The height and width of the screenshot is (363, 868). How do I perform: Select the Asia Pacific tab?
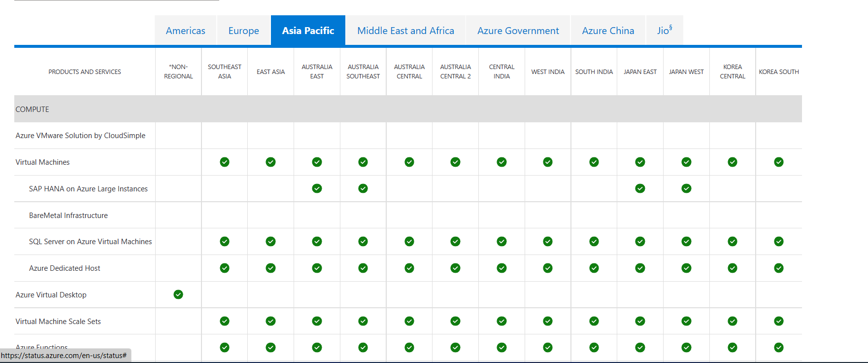(308, 31)
